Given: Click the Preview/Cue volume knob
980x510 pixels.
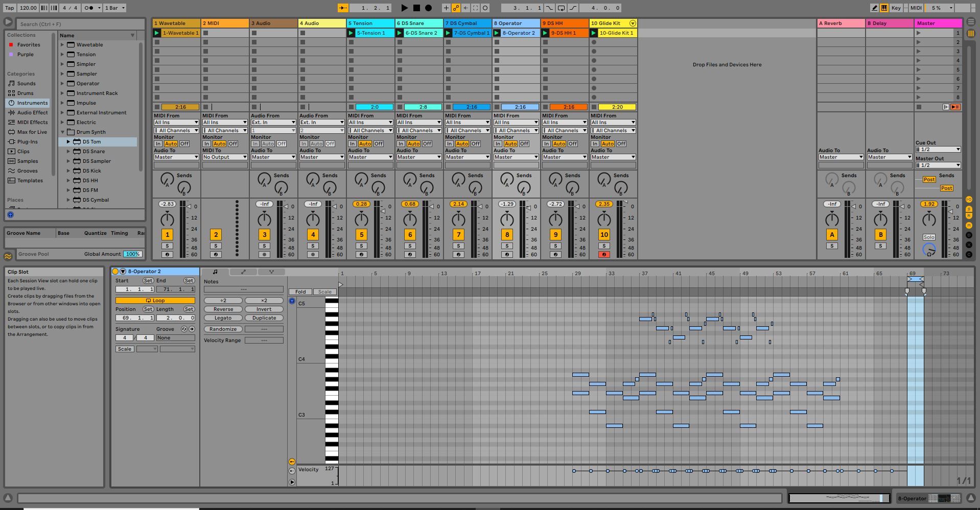Looking at the screenshot, I should pos(929,250).
